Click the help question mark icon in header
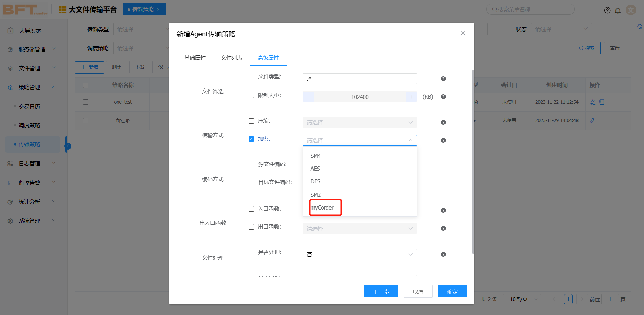 tap(607, 10)
